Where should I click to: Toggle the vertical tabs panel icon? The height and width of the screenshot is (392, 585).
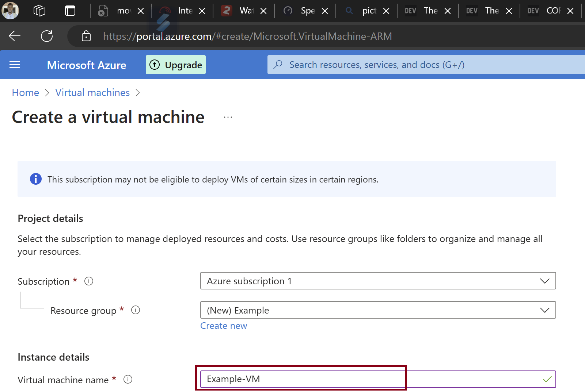click(70, 11)
